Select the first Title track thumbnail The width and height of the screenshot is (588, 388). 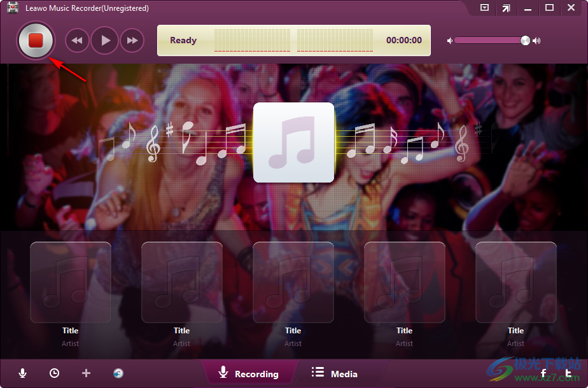[70, 282]
